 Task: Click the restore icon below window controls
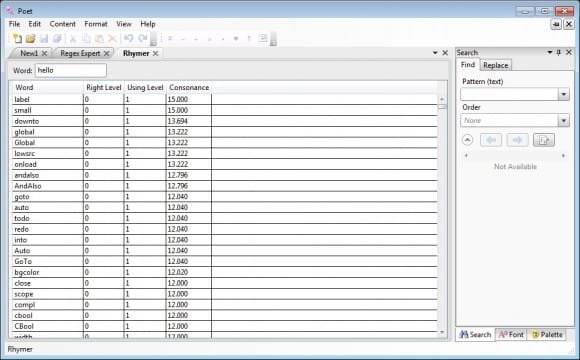click(556, 24)
